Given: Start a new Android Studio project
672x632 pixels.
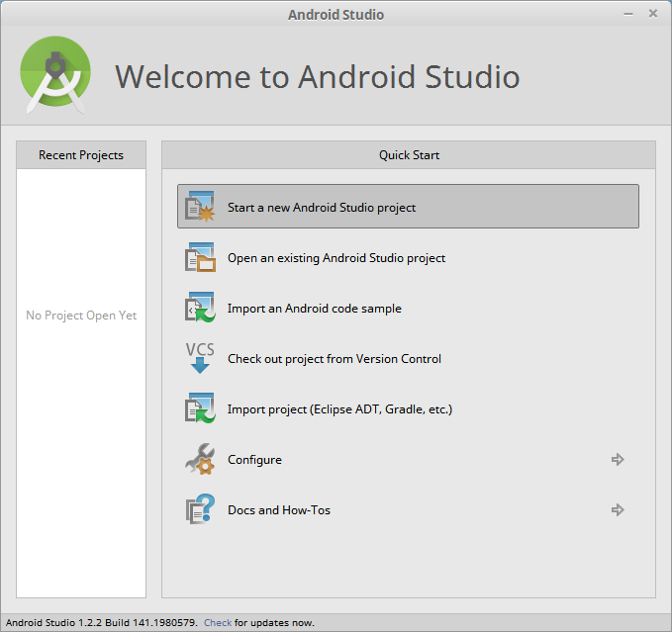Looking at the screenshot, I should (408, 207).
